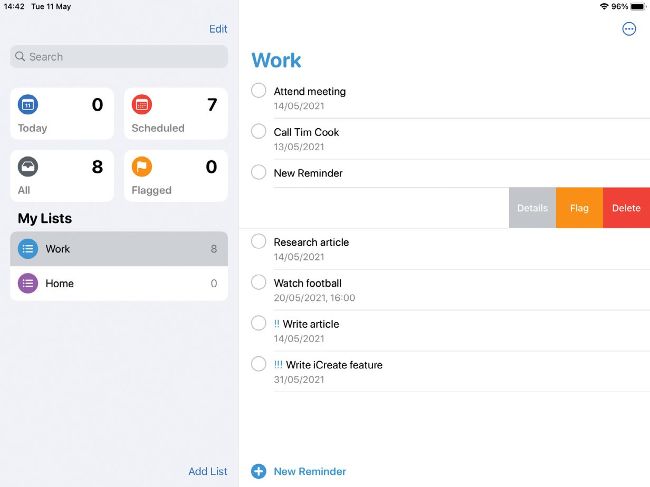Flag the swiped reminder

579,208
